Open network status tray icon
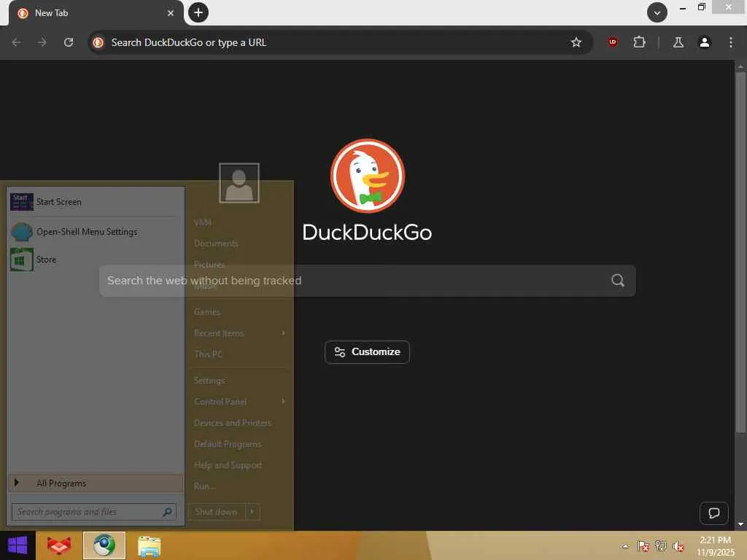 [660, 546]
